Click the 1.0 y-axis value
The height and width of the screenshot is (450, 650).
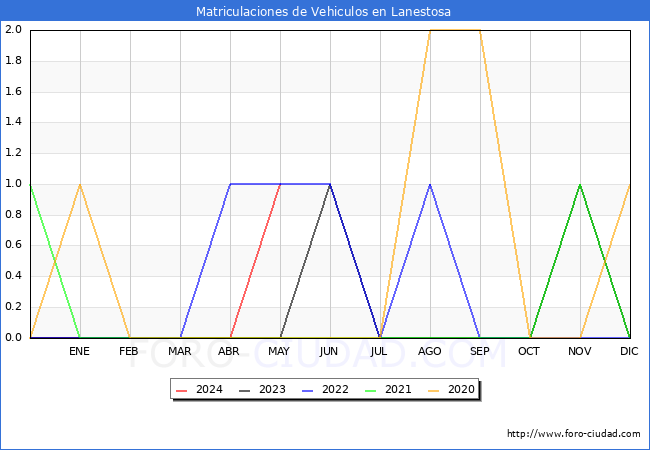[13, 184]
